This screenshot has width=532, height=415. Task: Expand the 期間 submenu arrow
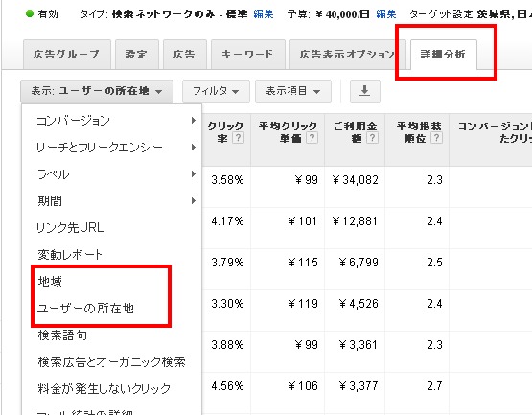click(x=193, y=201)
